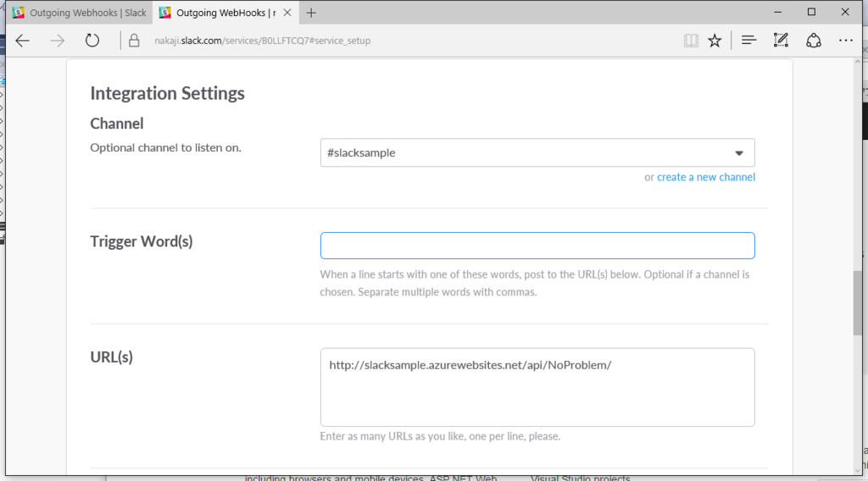Maximize the browser window
Image resolution: width=868 pixels, height=481 pixels.
(x=811, y=12)
